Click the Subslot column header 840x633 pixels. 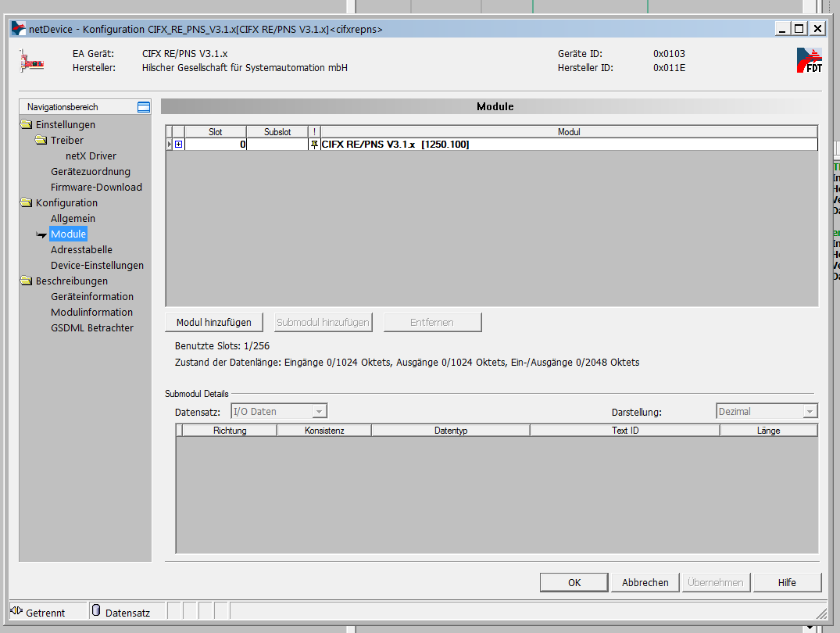click(277, 132)
